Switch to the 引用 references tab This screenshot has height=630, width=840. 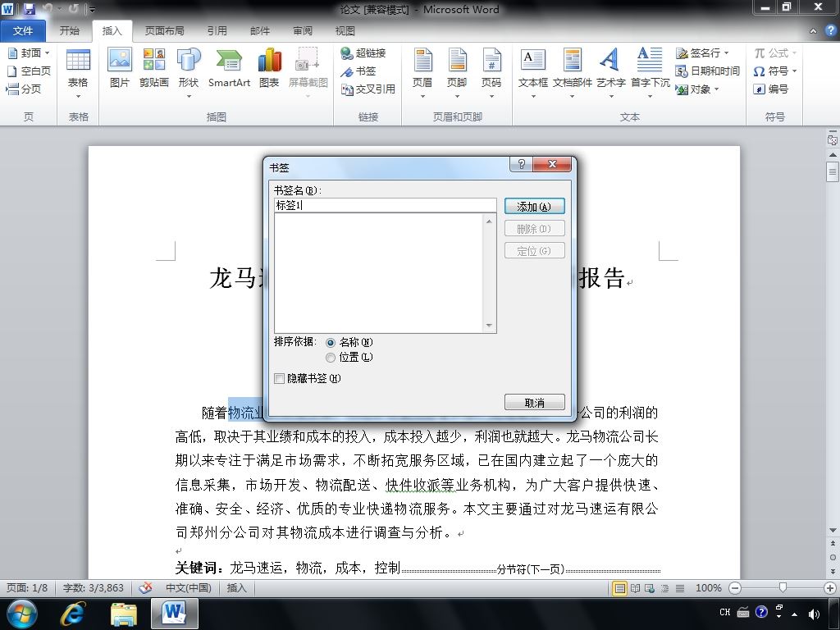217,30
